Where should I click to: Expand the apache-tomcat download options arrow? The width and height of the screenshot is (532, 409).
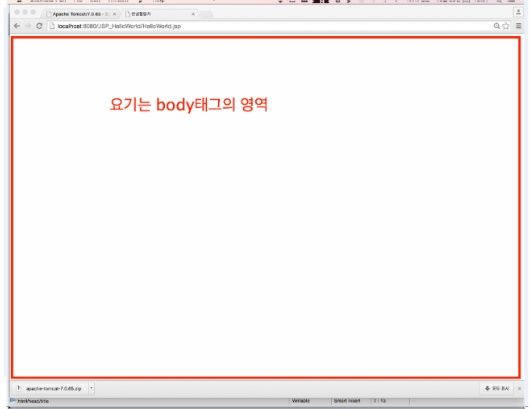(92, 388)
